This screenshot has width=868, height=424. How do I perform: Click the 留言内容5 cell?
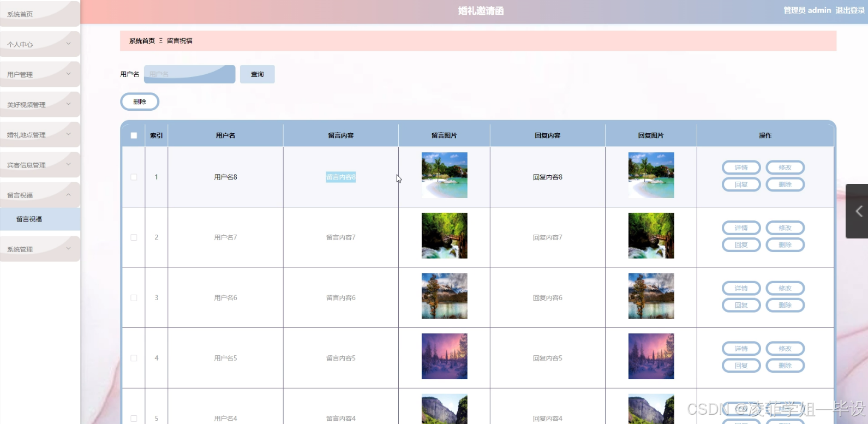click(341, 358)
